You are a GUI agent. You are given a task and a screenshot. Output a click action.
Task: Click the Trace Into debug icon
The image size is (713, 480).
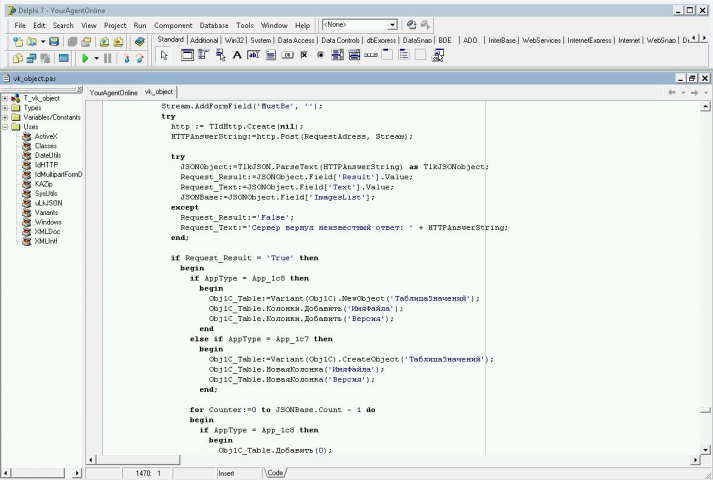[x=126, y=58]
